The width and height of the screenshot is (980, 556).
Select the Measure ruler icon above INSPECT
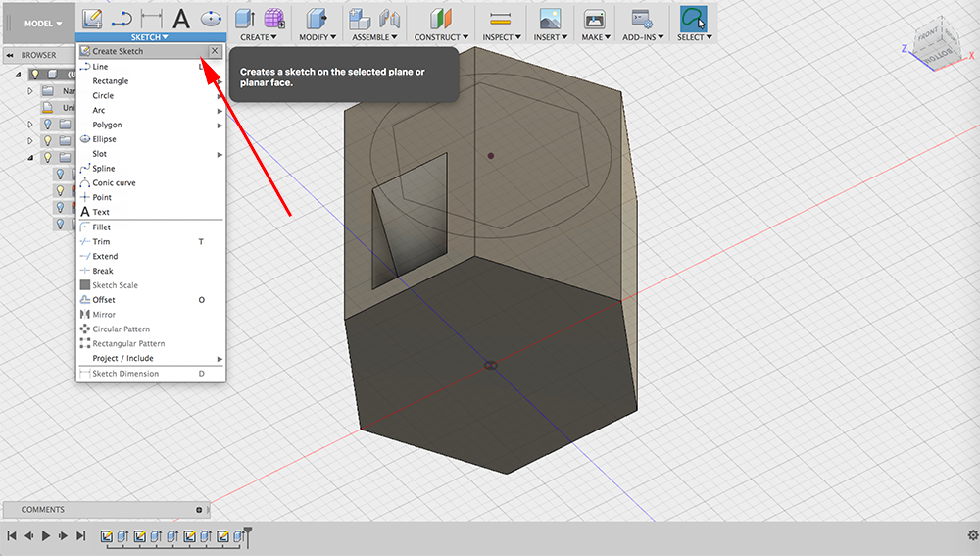click(501, 20)
